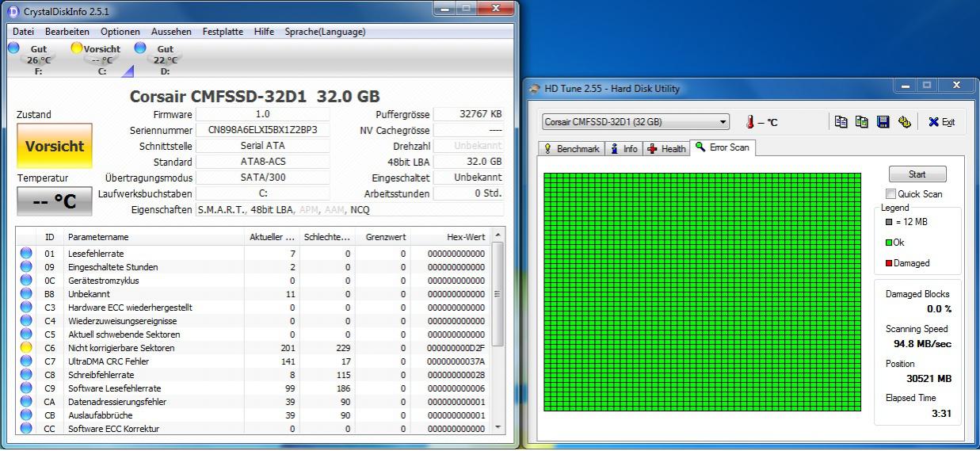Screen dimensions: 980x451
Task: Click status orb of Unbekannt B8 row
Action: tap(26, 294)
